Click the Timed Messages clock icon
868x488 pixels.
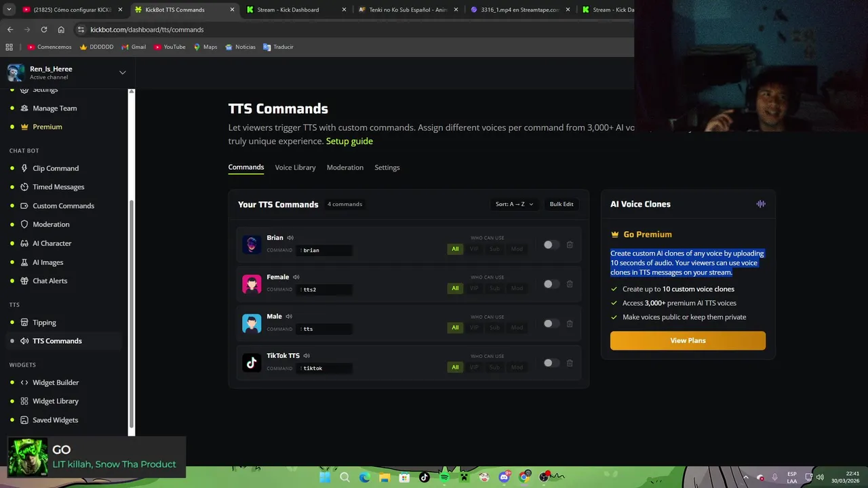[x=24, y=187]
